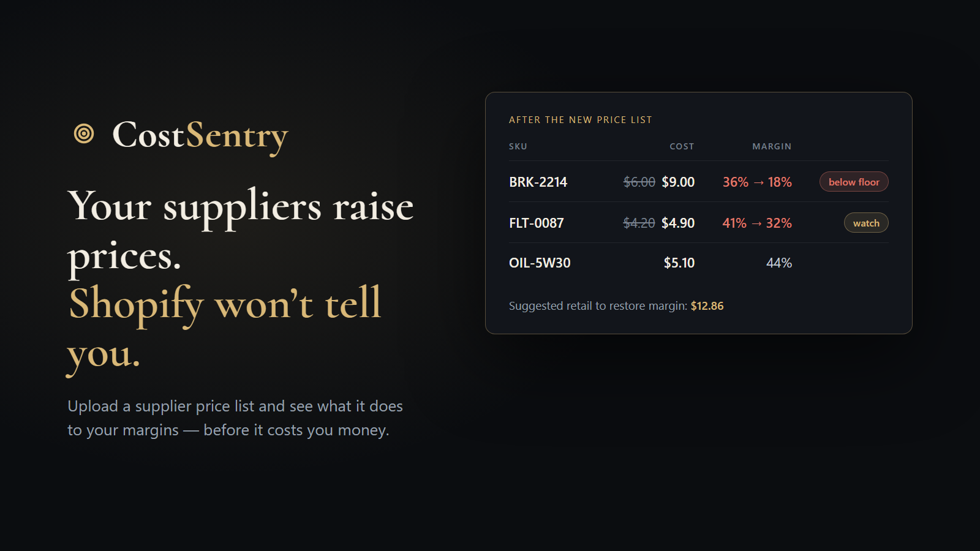Click the $4.90 new cost value
The height and width of the screenshot is (551, 980).
pyautogui.click(x=678, y=223)
